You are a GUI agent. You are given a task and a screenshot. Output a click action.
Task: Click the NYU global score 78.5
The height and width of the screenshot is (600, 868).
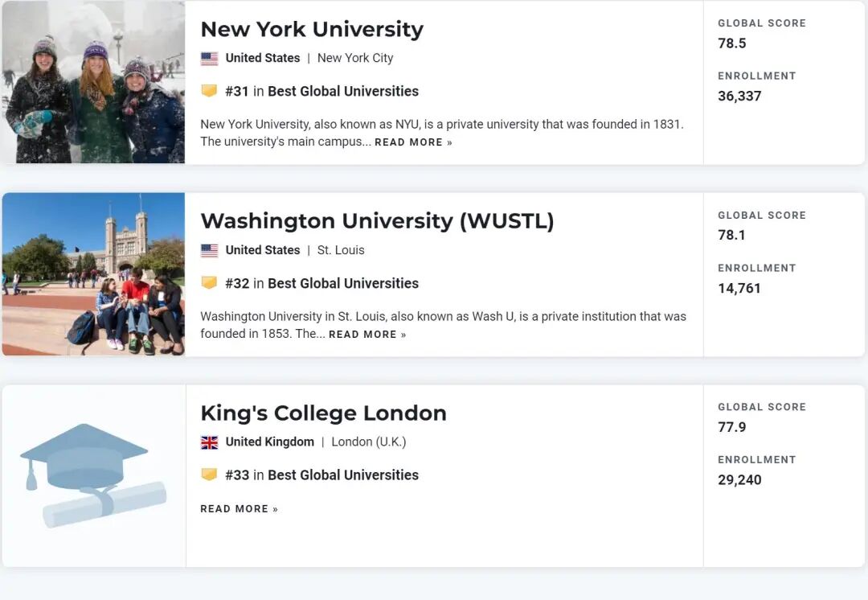(732, 43)
